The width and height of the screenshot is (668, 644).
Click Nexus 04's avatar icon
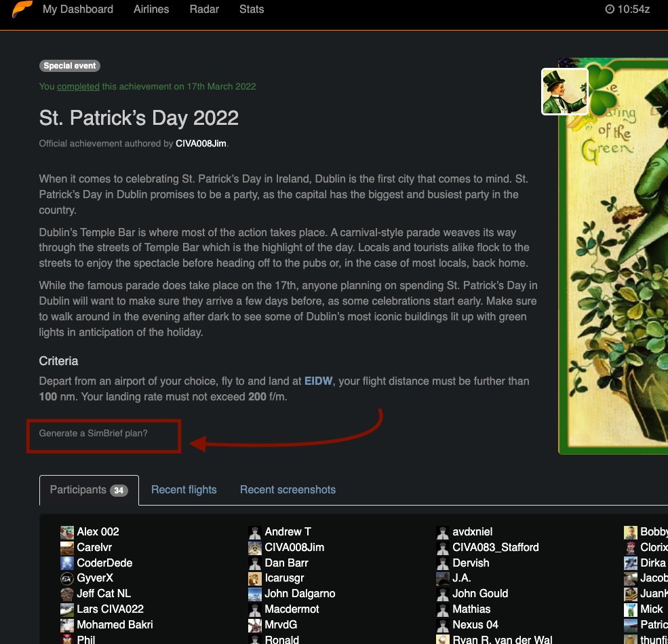tap(443, 625)
